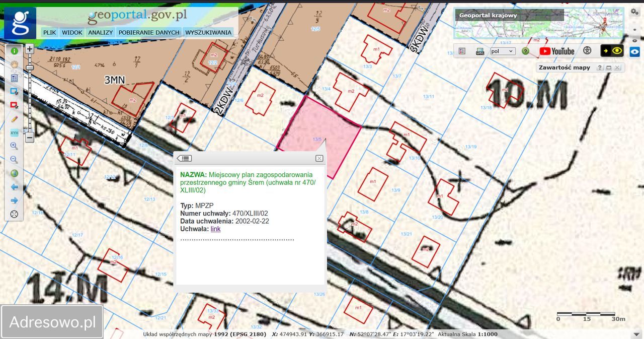Open the WMS services icon

(480, 51)
